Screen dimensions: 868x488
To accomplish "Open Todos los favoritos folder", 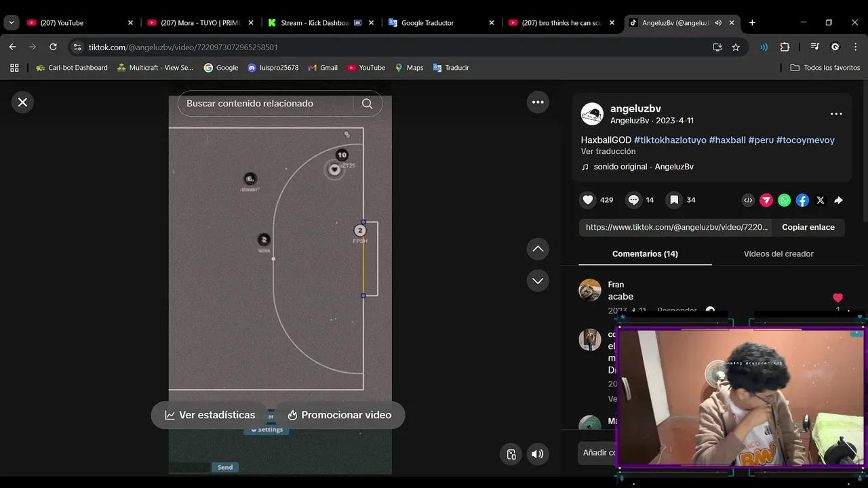I will (x=825, y=68).
